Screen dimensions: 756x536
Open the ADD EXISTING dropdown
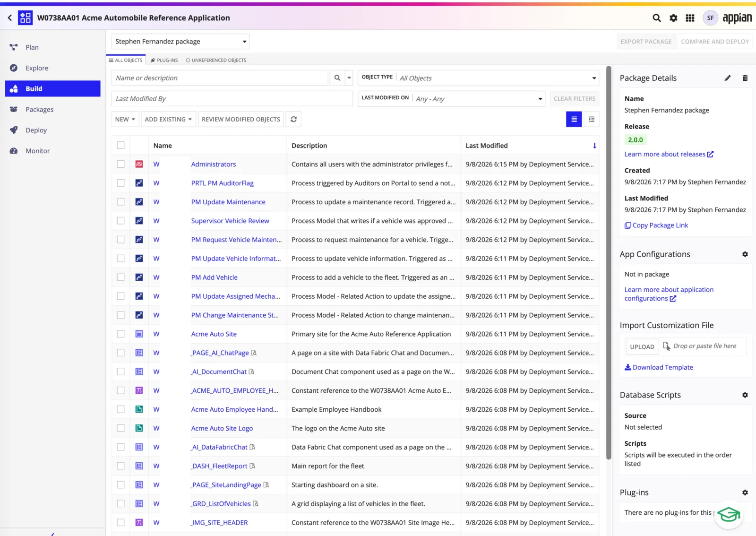pyautogui.click(x=168, y=119)
